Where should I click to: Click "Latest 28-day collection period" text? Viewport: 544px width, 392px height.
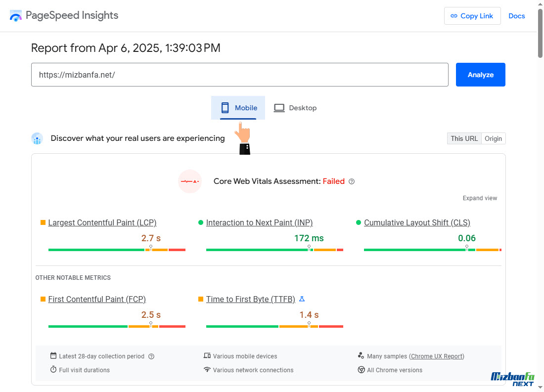[102, 356]
